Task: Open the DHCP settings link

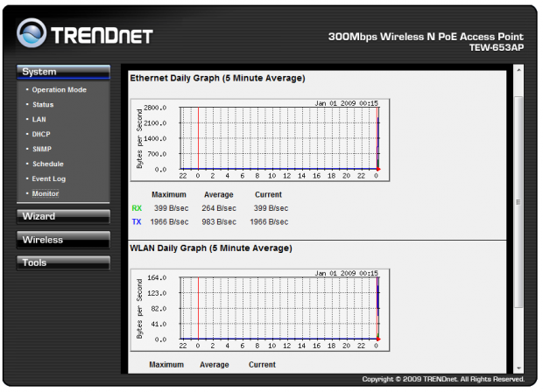Action: pos(41,134)
